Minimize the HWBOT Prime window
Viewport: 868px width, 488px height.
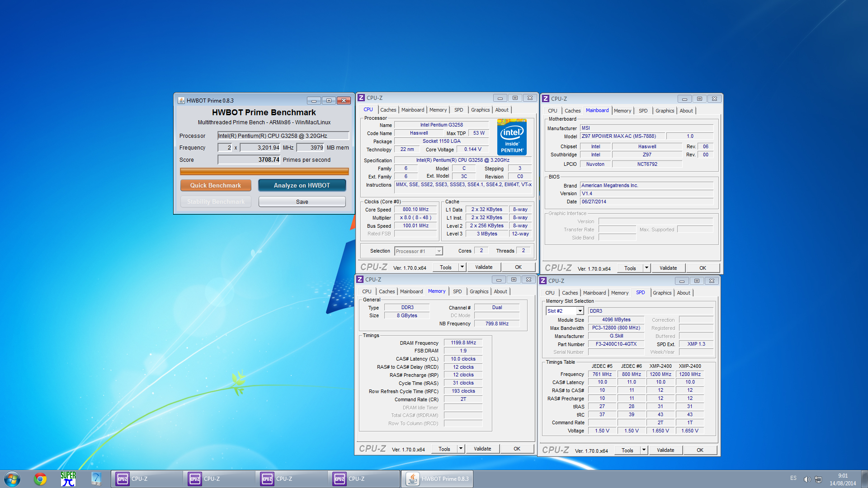(314, 100)
